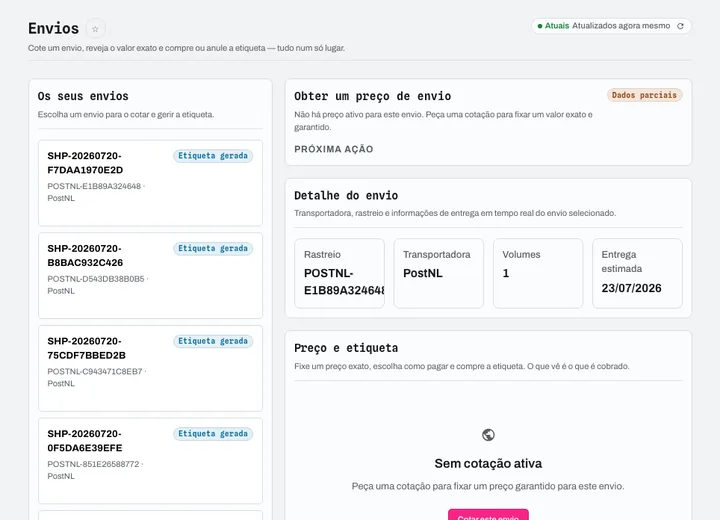This screenshot has height=520, width=720.
Task: Click the globe icon above Sem cotação ativa
Action: 488,435
